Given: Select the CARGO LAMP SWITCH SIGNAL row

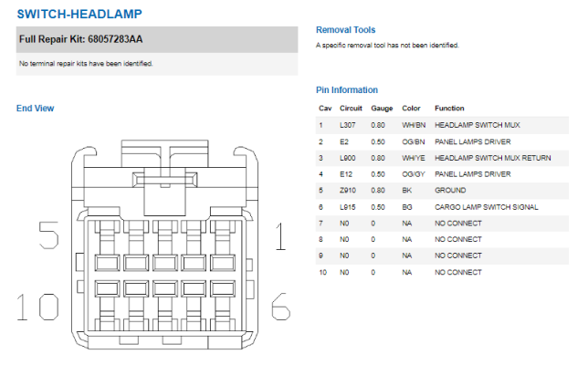Looking at the screenshot, I should 442,207.
